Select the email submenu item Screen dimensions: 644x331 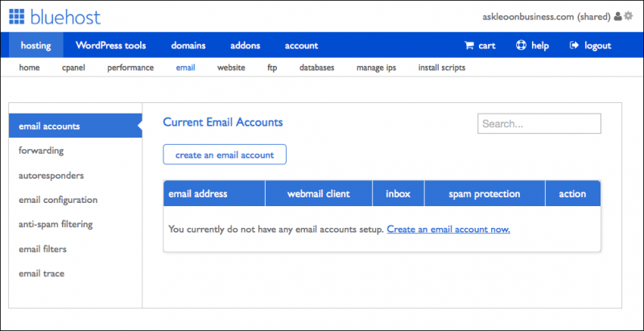click(186, 68)
